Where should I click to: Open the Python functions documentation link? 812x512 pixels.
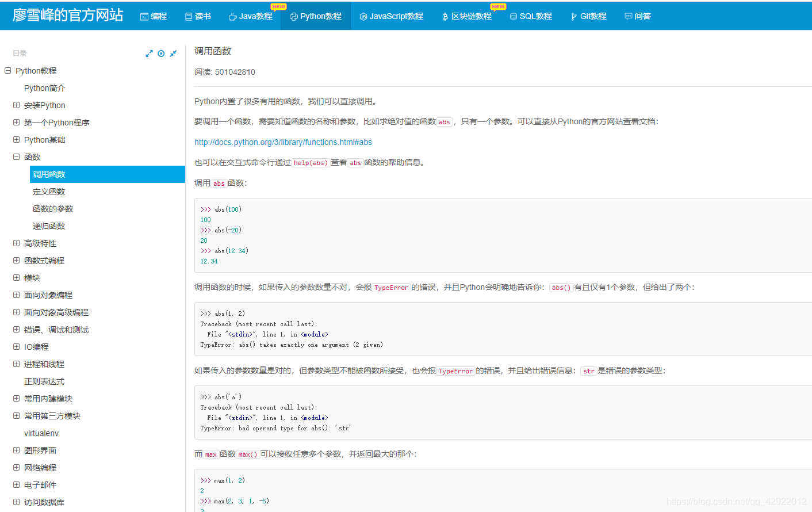pos(282,142)
